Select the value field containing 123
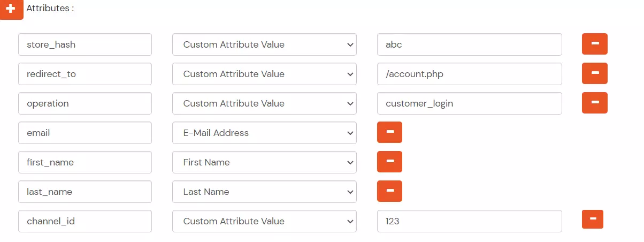The image size is (644, 242). coord(469,221)
